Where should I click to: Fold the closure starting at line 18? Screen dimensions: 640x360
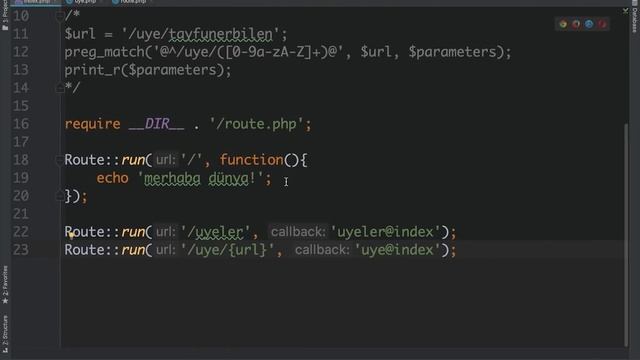(x=60, y=160)
